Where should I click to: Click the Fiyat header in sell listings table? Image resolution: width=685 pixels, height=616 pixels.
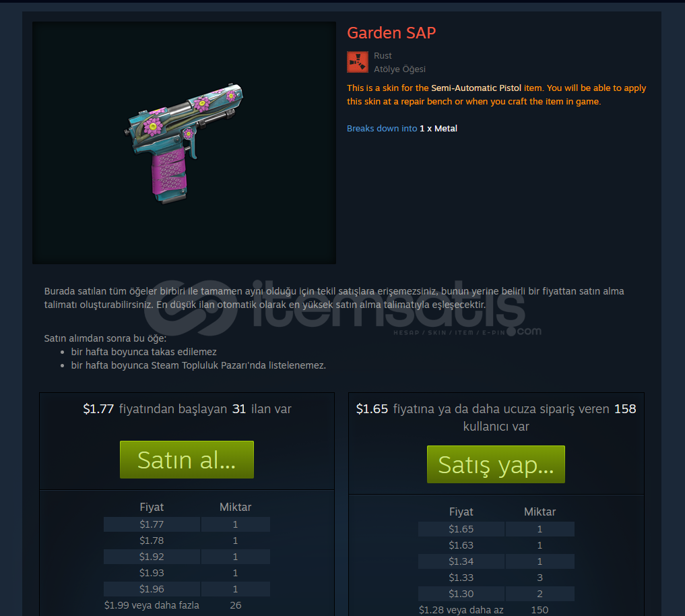click(x=152, y=507)
